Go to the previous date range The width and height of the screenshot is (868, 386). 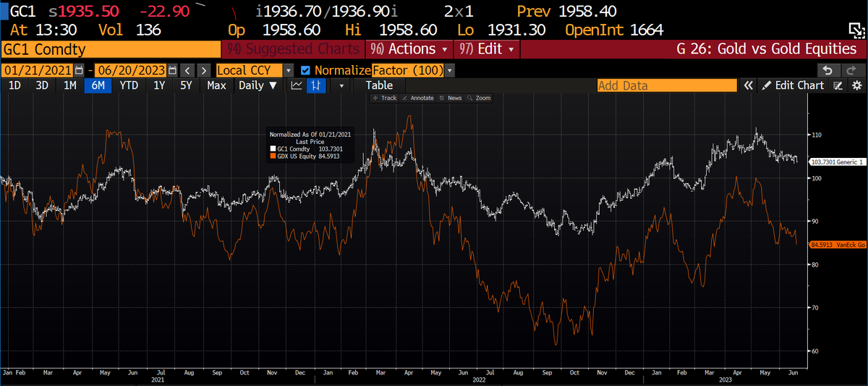187,71
